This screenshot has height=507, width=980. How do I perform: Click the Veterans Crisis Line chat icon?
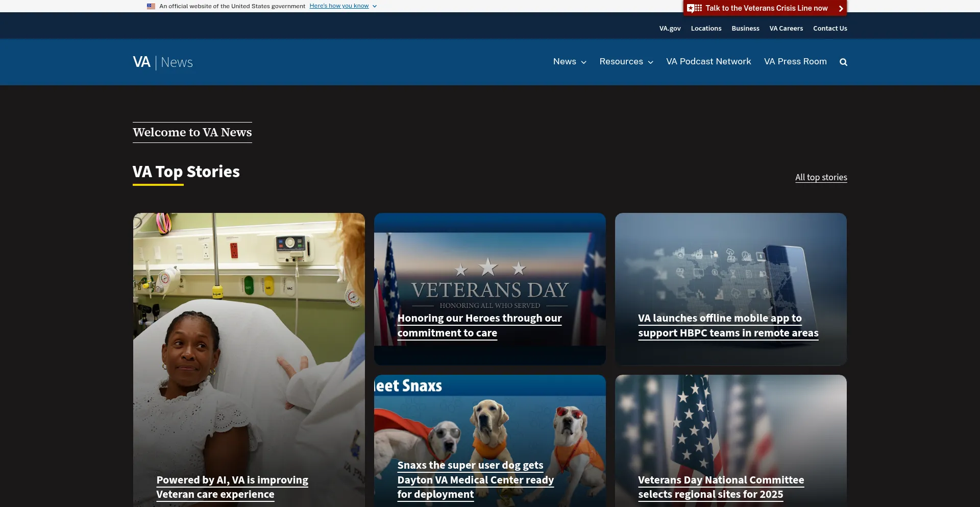point(694,8)
